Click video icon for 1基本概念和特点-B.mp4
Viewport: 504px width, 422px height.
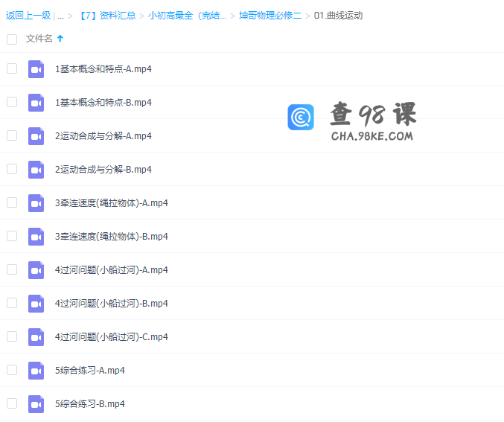[x=36, y=103]
